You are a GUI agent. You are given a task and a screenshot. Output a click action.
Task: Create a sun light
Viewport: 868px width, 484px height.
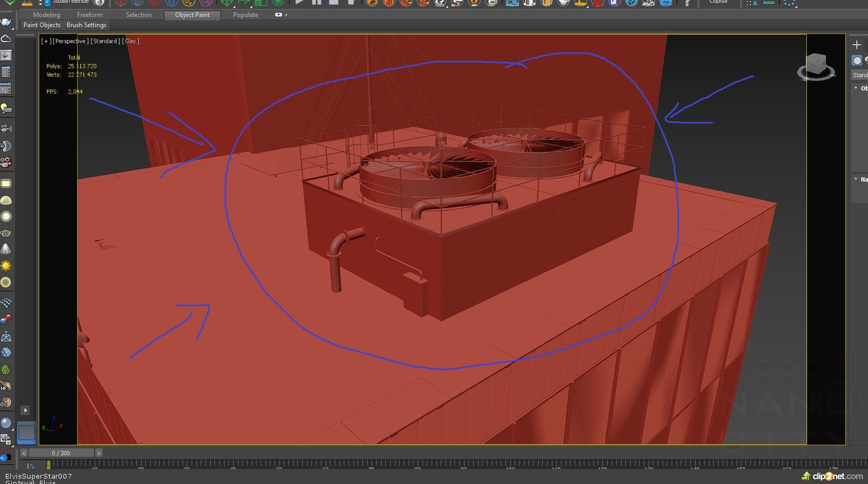coord(6,266)
